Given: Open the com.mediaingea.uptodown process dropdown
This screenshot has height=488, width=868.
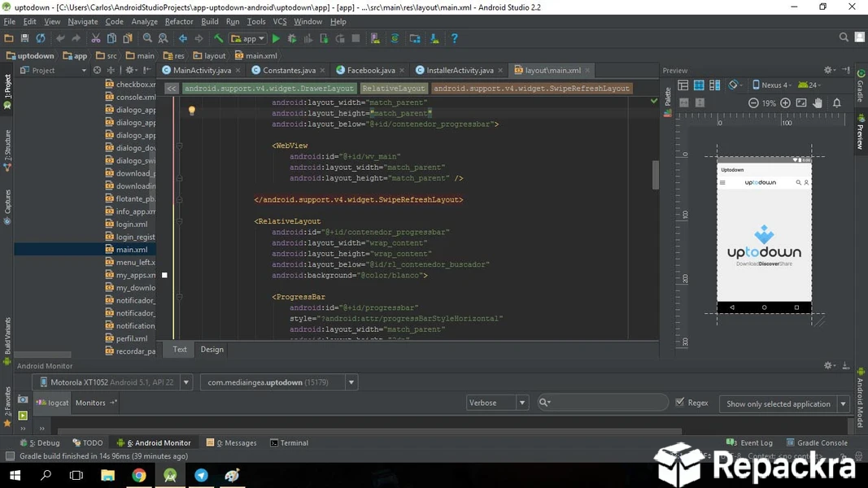Looking at the screenshot, I should tap(279, 382).
